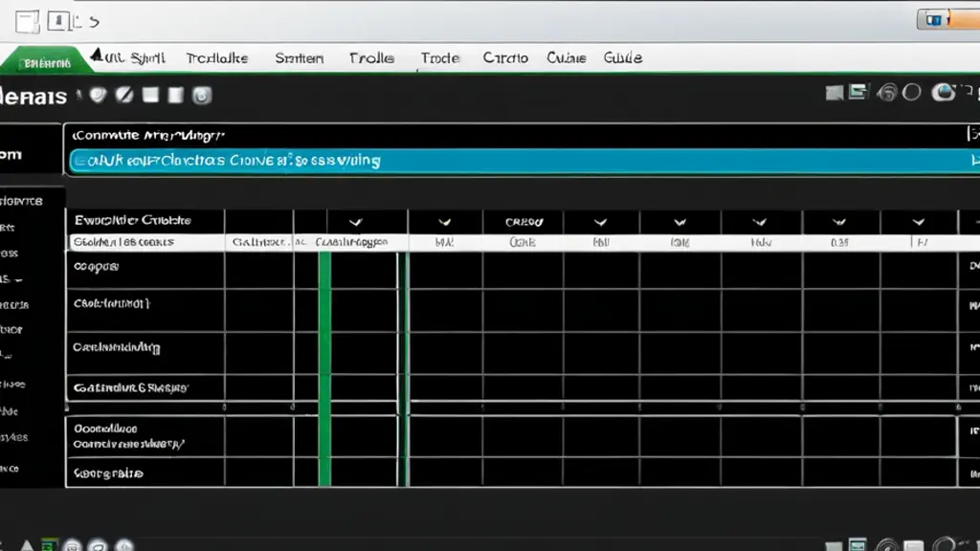Select the "Ooondllwoe" two-line row label
Screen dimensions: 980x551
pos(129,436)
